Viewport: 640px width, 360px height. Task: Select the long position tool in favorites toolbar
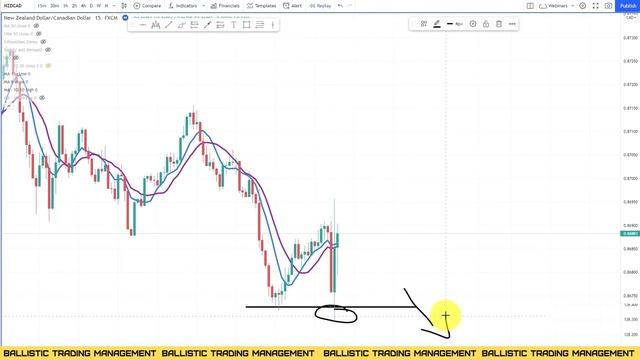[194, 25]
